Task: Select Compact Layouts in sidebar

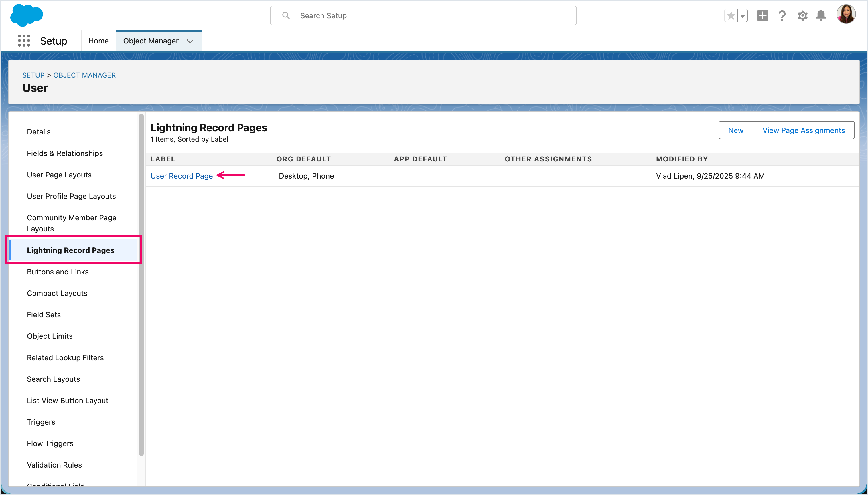Action: click(57, 293)
